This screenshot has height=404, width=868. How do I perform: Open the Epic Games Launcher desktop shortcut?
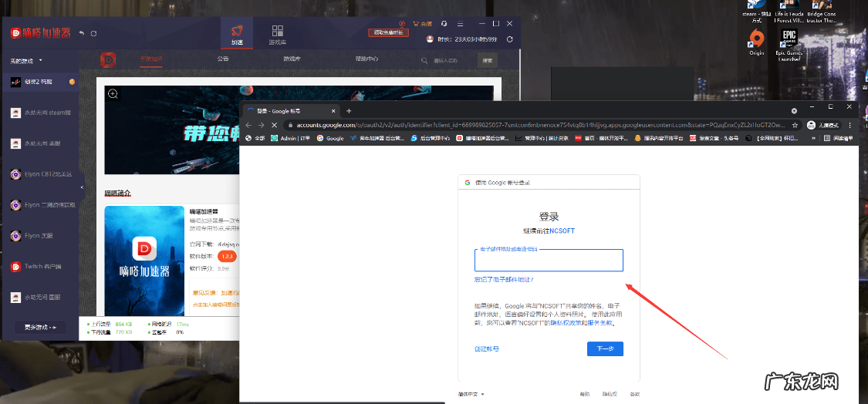click(x=789, y=44)
